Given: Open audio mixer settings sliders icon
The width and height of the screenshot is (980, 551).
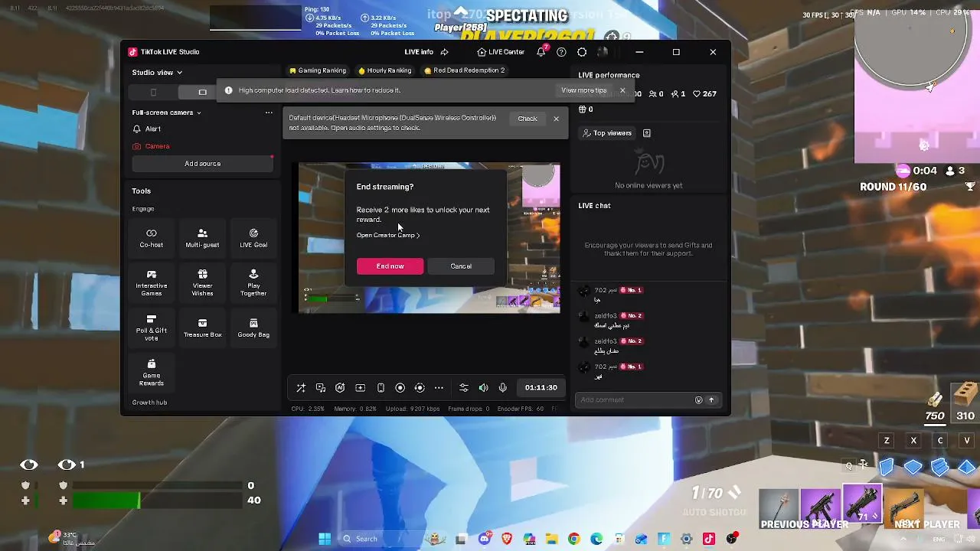Looking at the screenshot, I should [463, 388].
